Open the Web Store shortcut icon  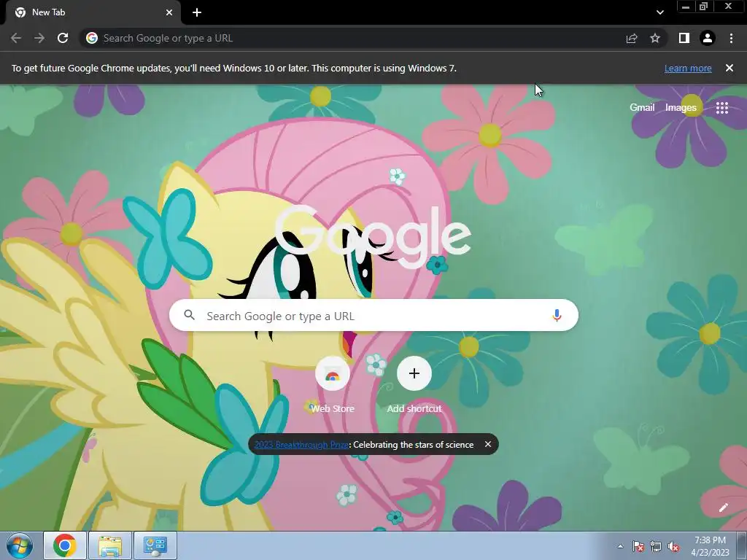point(333,373)
